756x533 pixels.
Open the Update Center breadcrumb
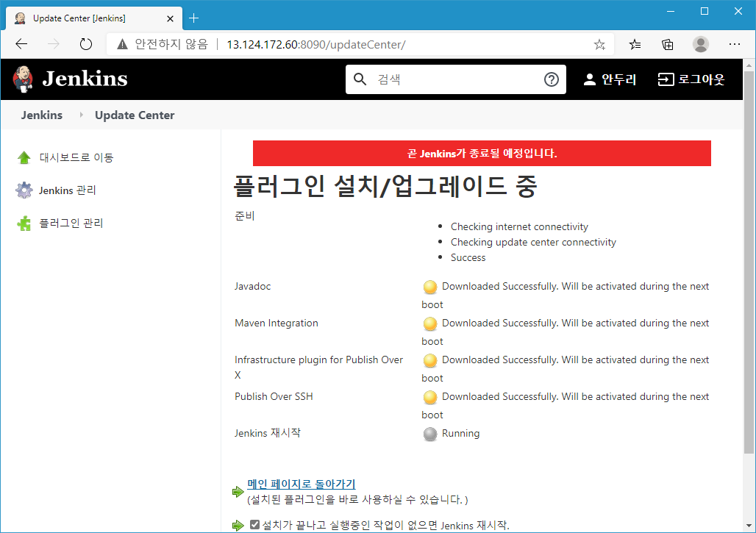(135, 115)
